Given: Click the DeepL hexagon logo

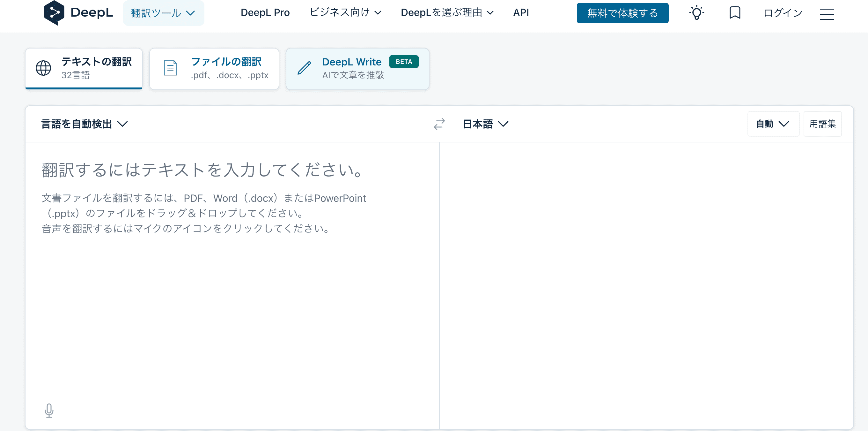Looking at the screenshot, I should point(54,13).
